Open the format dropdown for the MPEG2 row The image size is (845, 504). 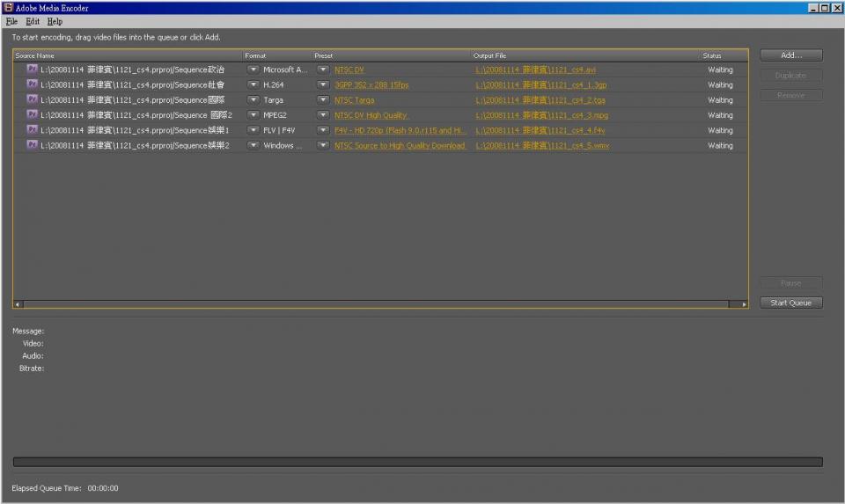pyautogui.click(x=253, y=115)
